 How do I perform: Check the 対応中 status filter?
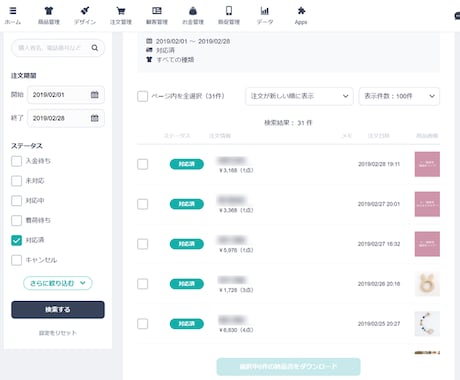pyautogui.click(x=16, y=201)
